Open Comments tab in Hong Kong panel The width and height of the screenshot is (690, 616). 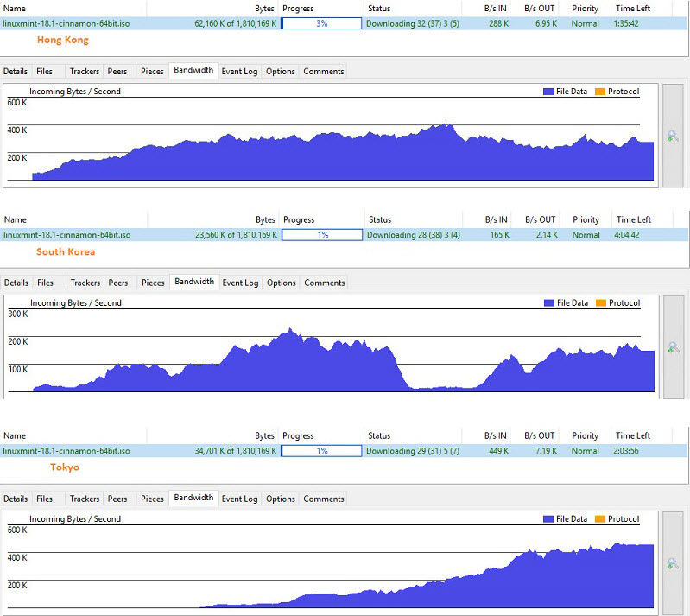(324, 72)
